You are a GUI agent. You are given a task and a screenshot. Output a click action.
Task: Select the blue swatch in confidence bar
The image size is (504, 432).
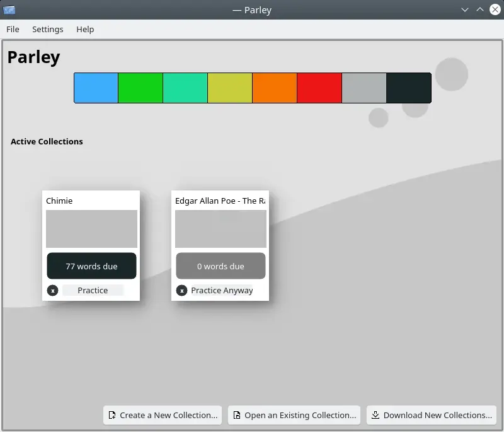96,88
